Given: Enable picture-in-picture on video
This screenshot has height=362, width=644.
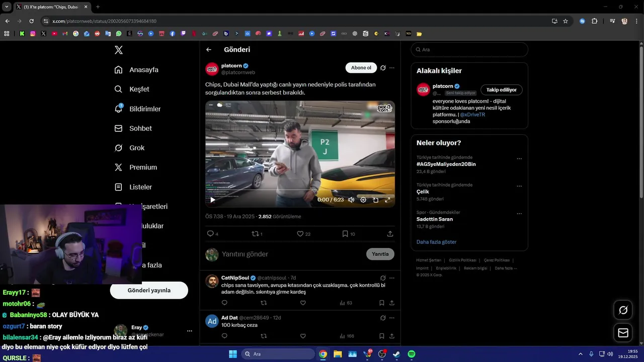Looking at the screenshot, I should 375,200.
